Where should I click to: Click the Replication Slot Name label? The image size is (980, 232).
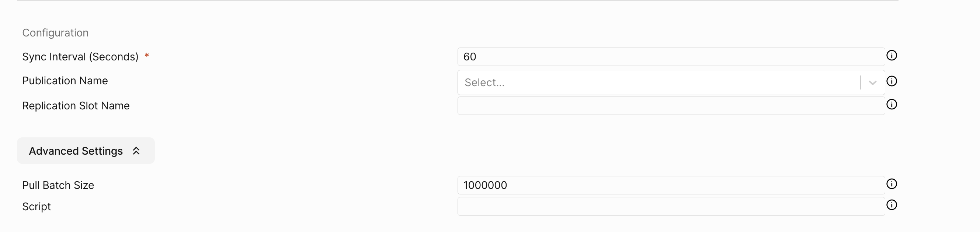76,106
